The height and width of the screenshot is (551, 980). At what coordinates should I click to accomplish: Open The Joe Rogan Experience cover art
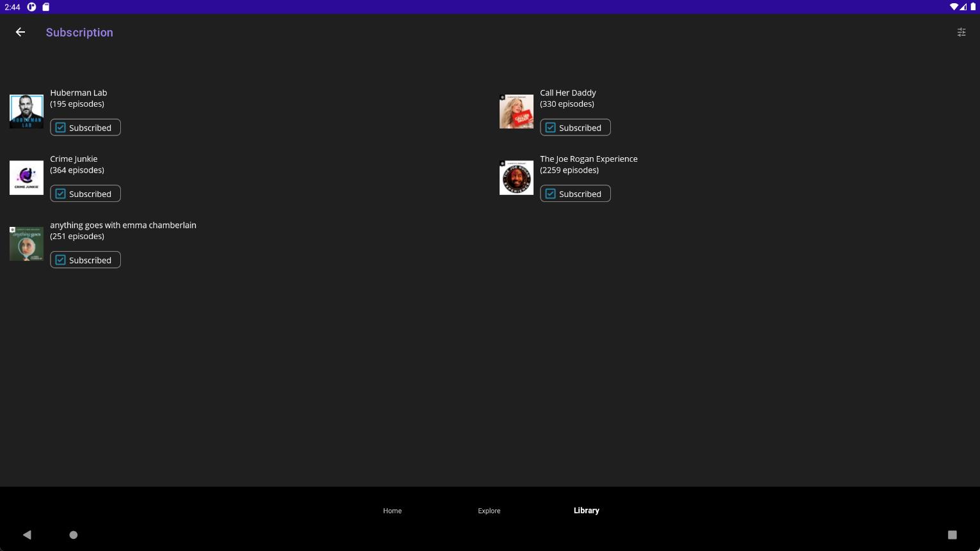(x=516, y=178)
